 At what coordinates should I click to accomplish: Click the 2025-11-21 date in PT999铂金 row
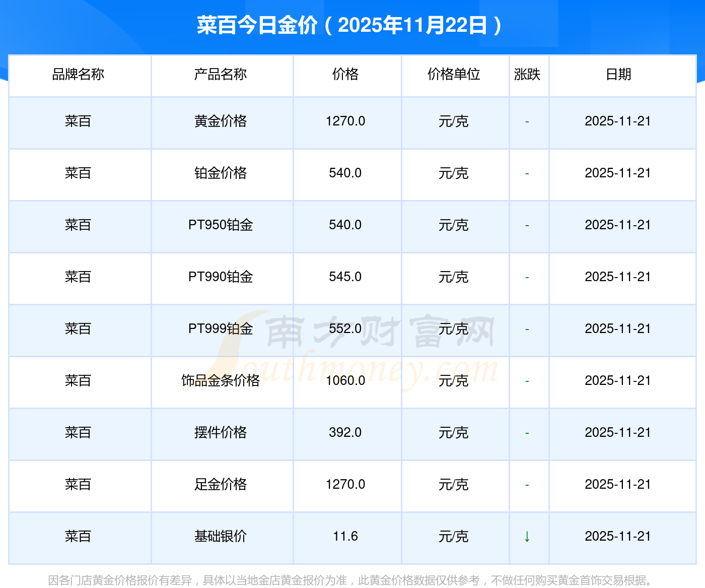click(618, 329)
